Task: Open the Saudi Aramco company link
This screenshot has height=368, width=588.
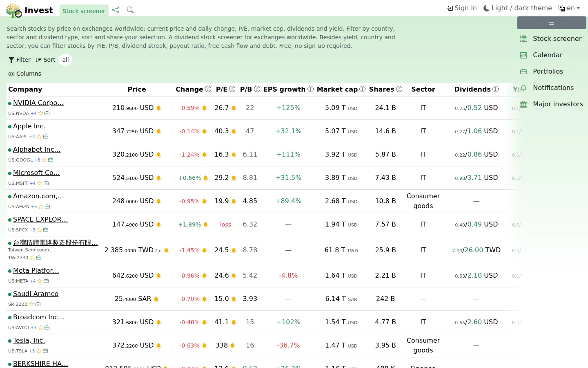Action: click(x=36, y=294)
